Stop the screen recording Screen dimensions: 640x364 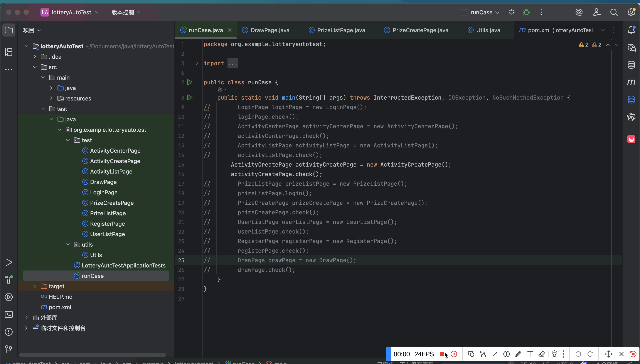(x=442, y=354)
